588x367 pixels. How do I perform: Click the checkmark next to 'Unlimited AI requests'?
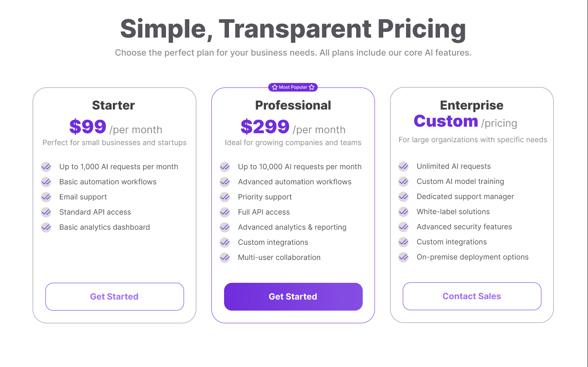(403, 166)
